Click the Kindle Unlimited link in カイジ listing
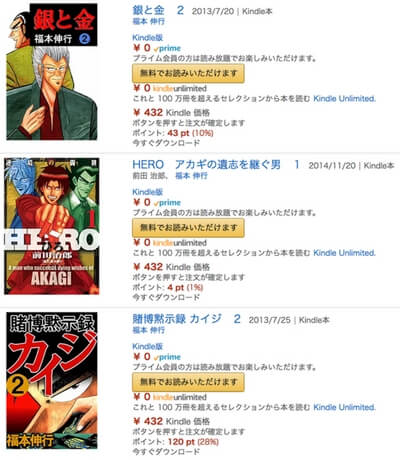This screenshot has width=400, height=460. pyautogui.click(x=345, y=407)
